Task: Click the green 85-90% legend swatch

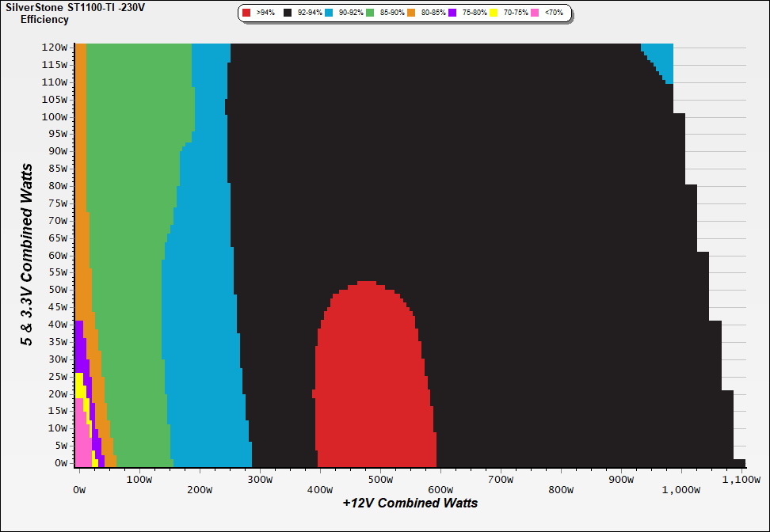Action: pyautogui.click(x=370, y=13)
